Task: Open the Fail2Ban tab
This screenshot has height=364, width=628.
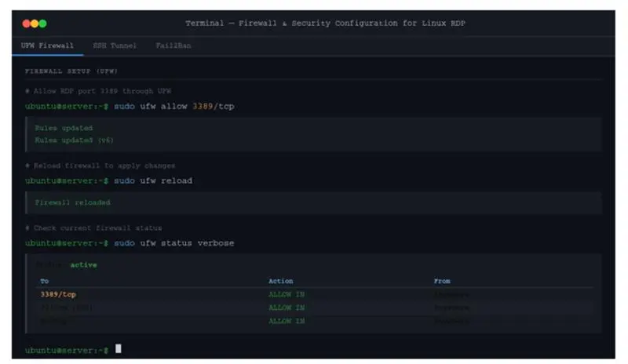Action: (x=173, y=45)
